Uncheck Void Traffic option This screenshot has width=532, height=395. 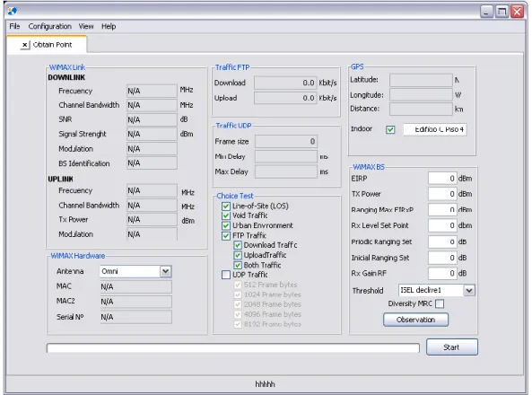(226, 215)
